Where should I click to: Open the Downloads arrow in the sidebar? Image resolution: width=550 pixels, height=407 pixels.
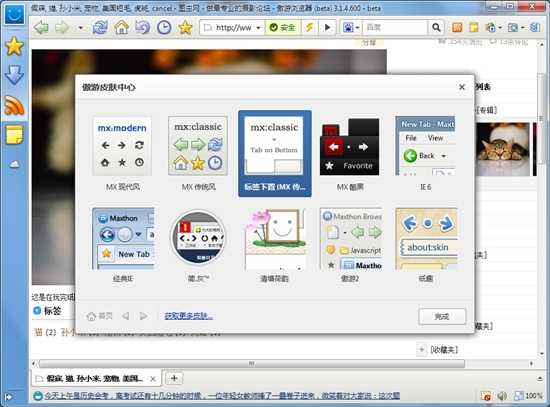coord(14,75)
